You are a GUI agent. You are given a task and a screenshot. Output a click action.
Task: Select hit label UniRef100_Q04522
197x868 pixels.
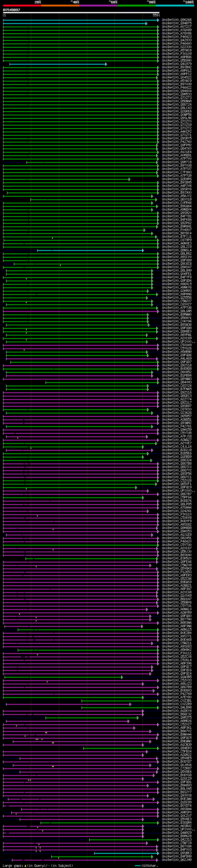[x=176, y=77]
